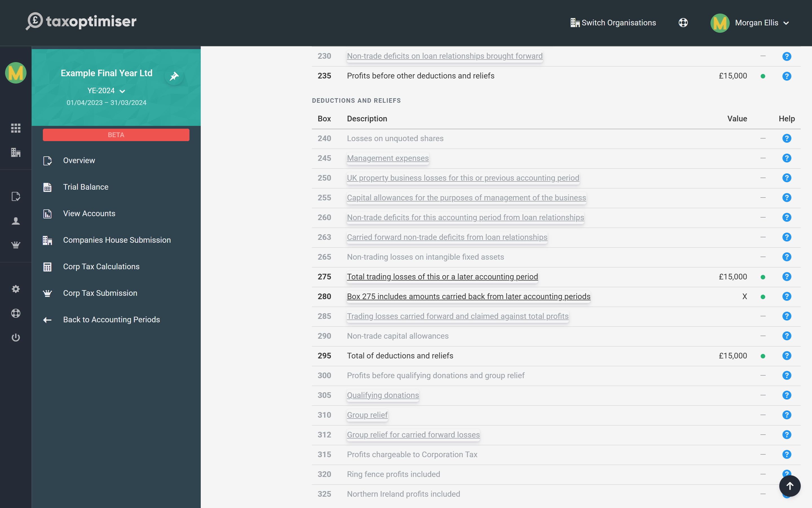This screenshot has width=812, height=508.
Task: Open UK property business losses link
Action: point(463,178)
